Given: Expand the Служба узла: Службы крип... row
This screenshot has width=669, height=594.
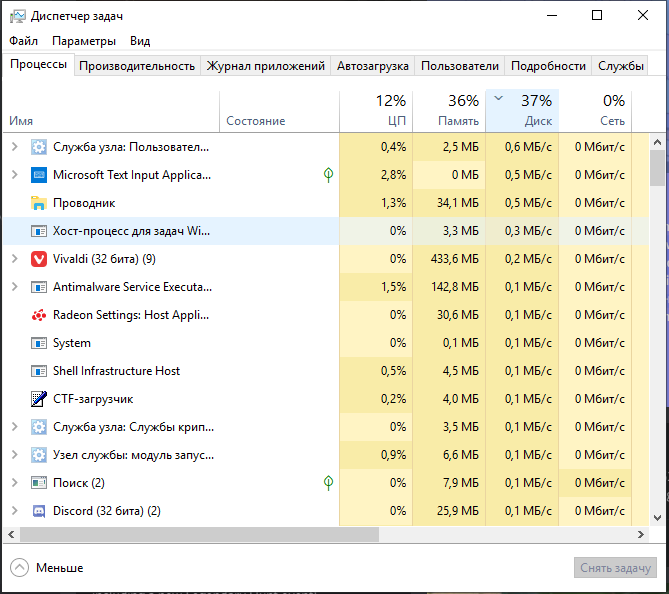Looking at the screenshot, I should click(15, 427).
